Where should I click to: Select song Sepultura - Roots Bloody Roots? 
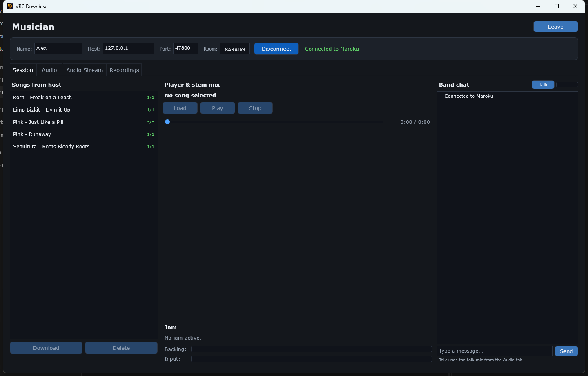click(84, 146)
